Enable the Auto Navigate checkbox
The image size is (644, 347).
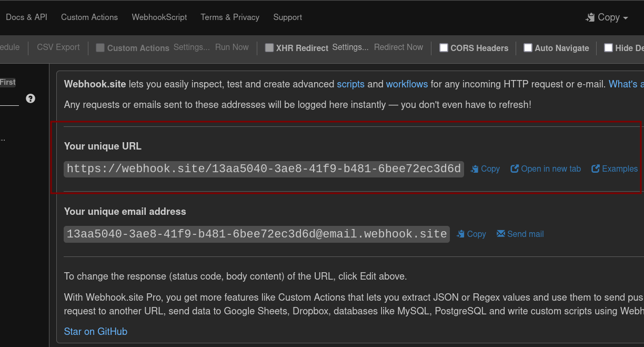point(528,48)
